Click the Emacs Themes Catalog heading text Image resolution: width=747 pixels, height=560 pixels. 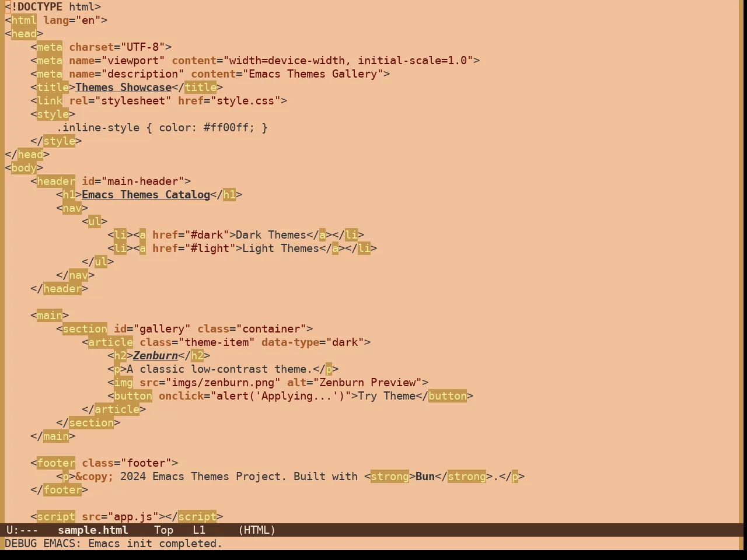146,195
